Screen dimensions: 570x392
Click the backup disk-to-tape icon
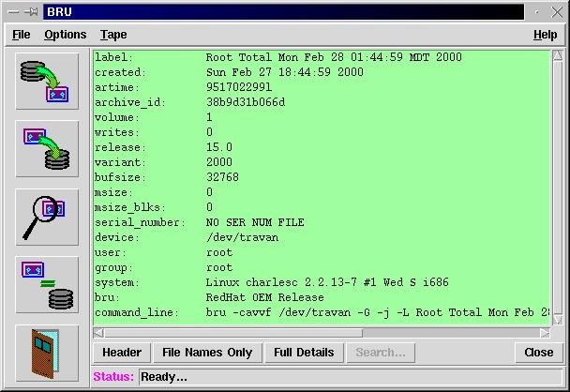pos(47,82)
